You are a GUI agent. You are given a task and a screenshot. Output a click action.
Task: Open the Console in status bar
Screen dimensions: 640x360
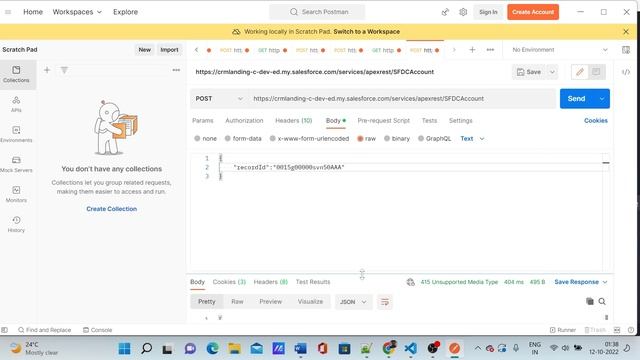(x=98, y=330)
